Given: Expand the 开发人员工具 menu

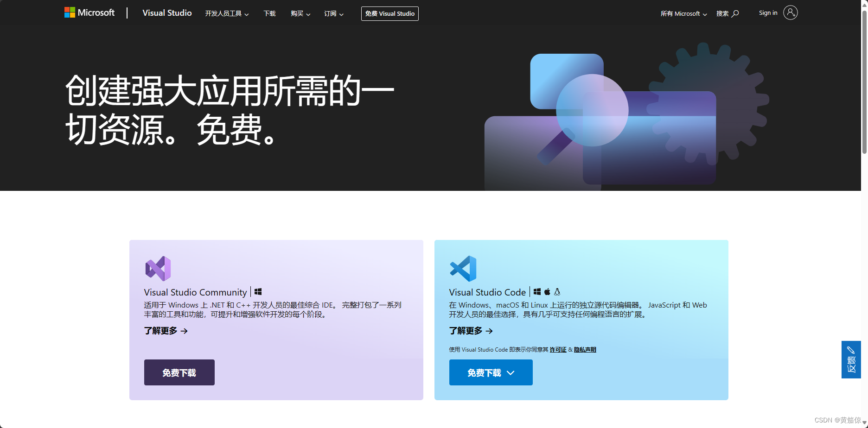Looking at the screenshot, I should pyautogui.click(x=227, y=13).
